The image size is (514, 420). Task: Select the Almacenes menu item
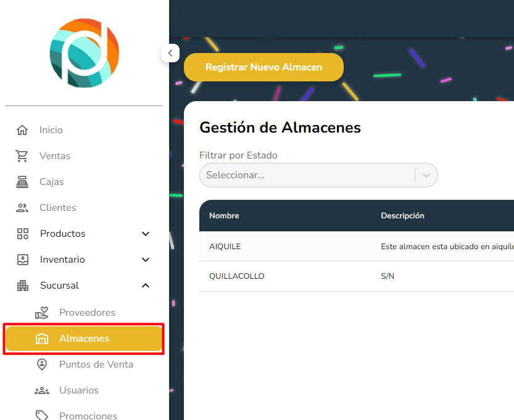coord(84,339)
